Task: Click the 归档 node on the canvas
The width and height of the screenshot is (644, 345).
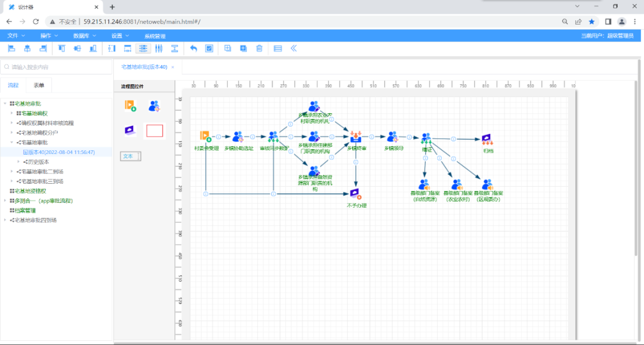Action: [488, 140]
